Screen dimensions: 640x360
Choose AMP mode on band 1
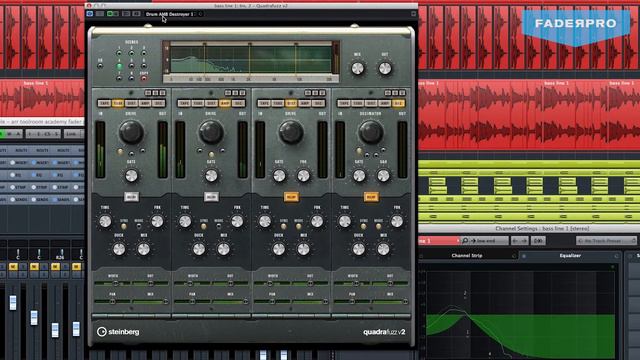pyautogui.click(x=145, y=103)
